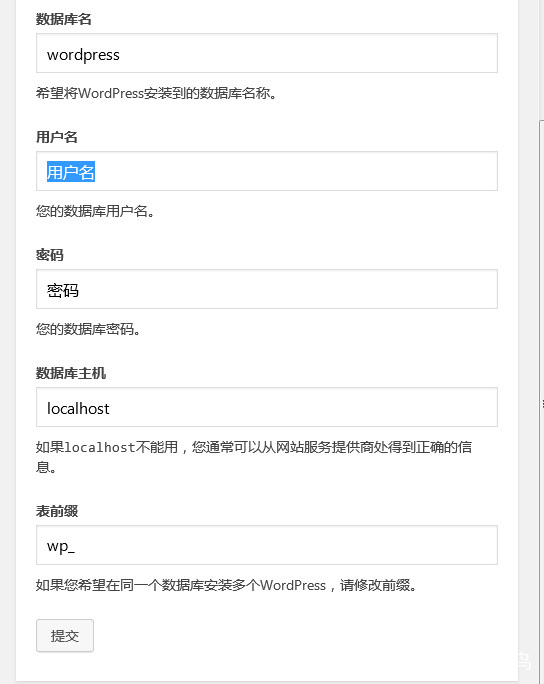Click the 提交 submit button
The height and width of the screenshot is (684, 544).
(65, 636)
